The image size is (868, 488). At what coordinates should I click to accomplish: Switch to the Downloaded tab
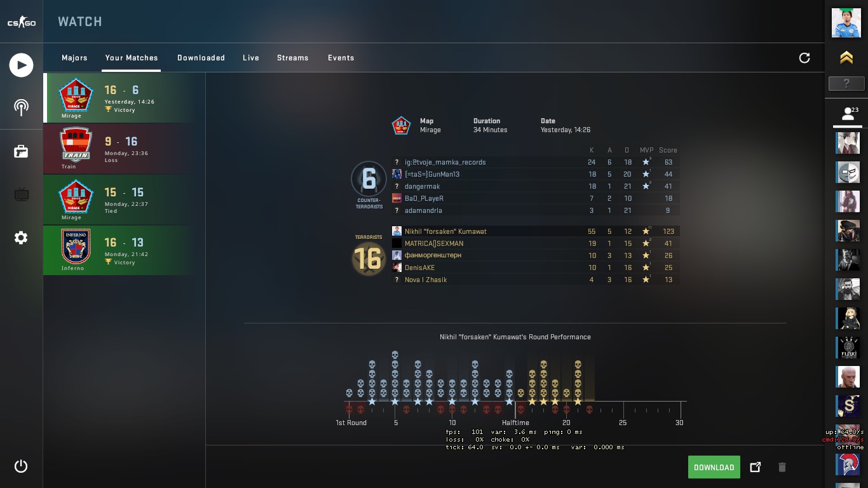click(x=201, y=58)
